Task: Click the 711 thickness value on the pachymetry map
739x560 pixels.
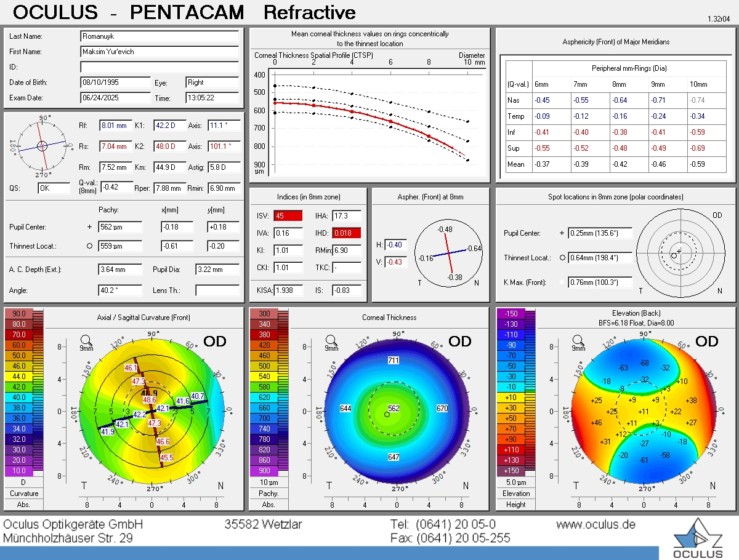Action: [x=394, y=360]
